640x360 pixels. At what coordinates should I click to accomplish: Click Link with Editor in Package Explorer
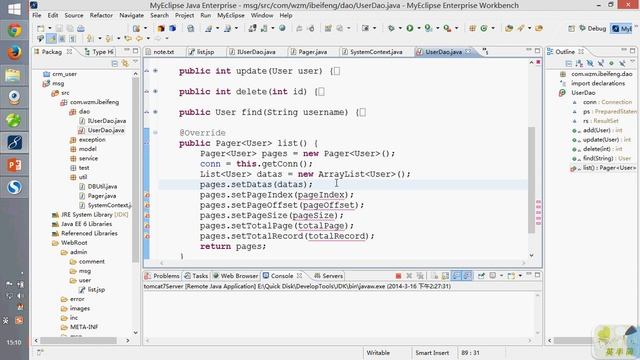pos(125,63)
